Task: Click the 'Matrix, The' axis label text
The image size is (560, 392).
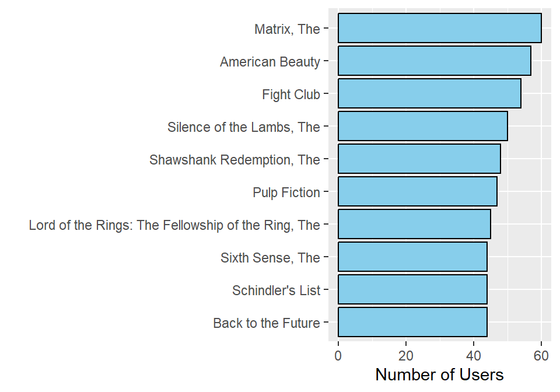Action: click(x=287, y=29)
